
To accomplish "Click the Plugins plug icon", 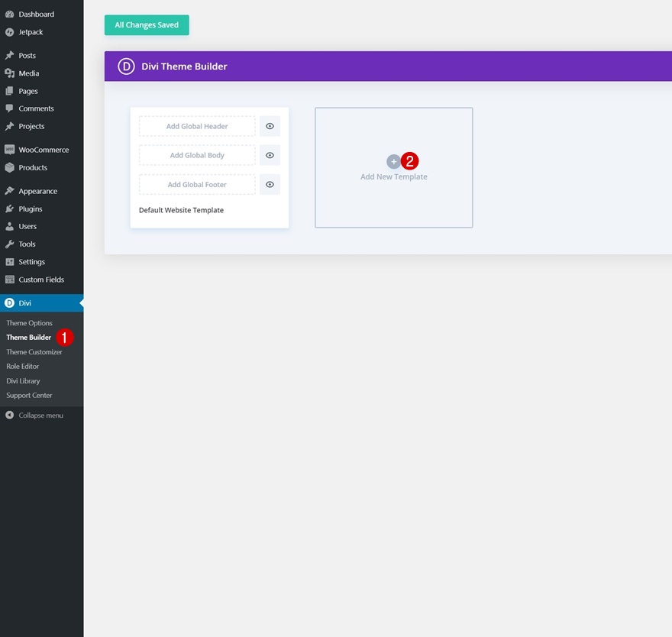I will (9, 209).
